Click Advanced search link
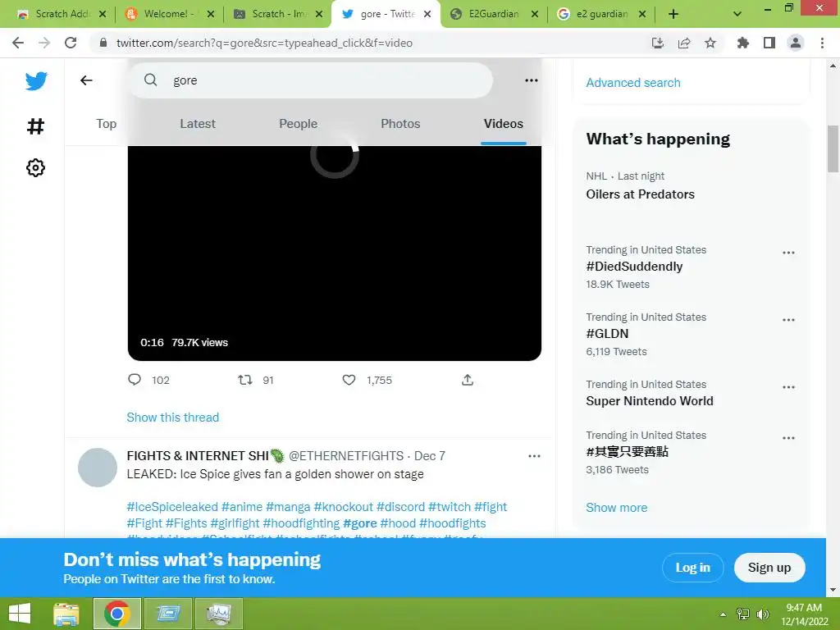Viewport: 840px width, 630px height. (632, 83)
